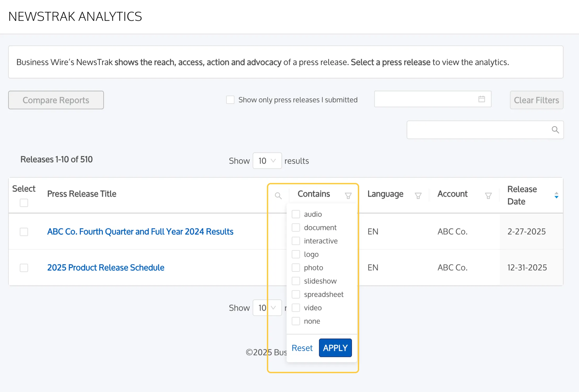Click the Clear Filters button
Viewport: 579px width, 392px height.
536,100
